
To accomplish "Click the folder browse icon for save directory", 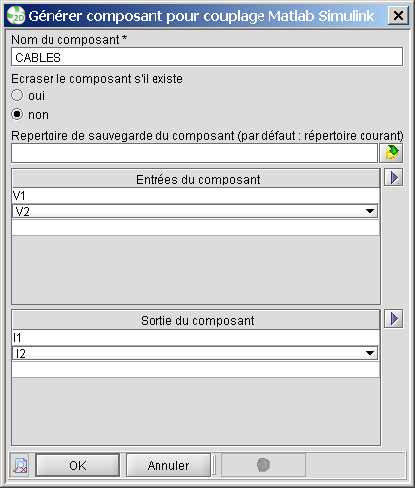I will pos(392,153).
